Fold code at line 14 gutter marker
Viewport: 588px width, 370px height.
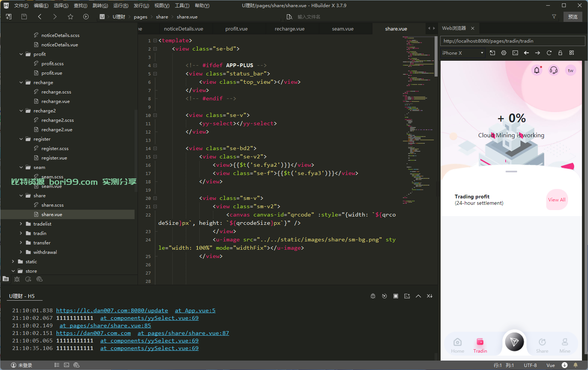tap(155, 149)
